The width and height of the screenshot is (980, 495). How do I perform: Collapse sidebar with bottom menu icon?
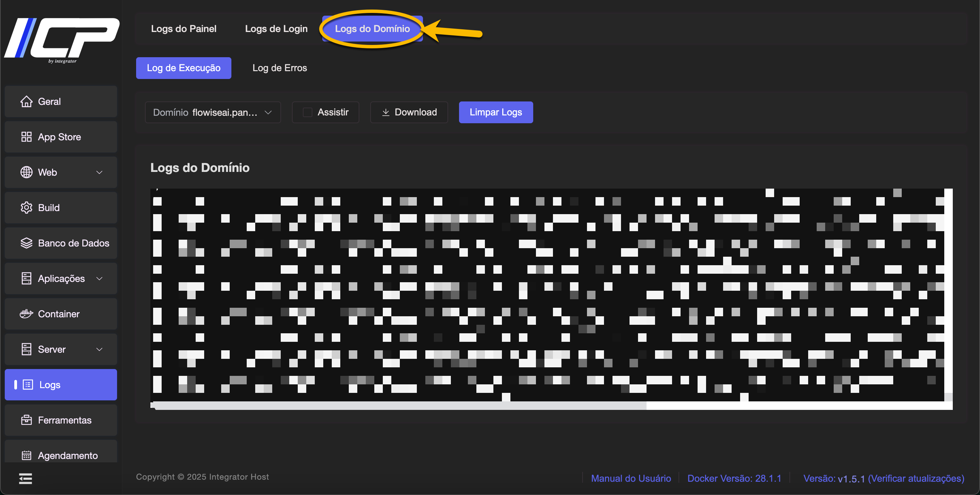point(26,479)
